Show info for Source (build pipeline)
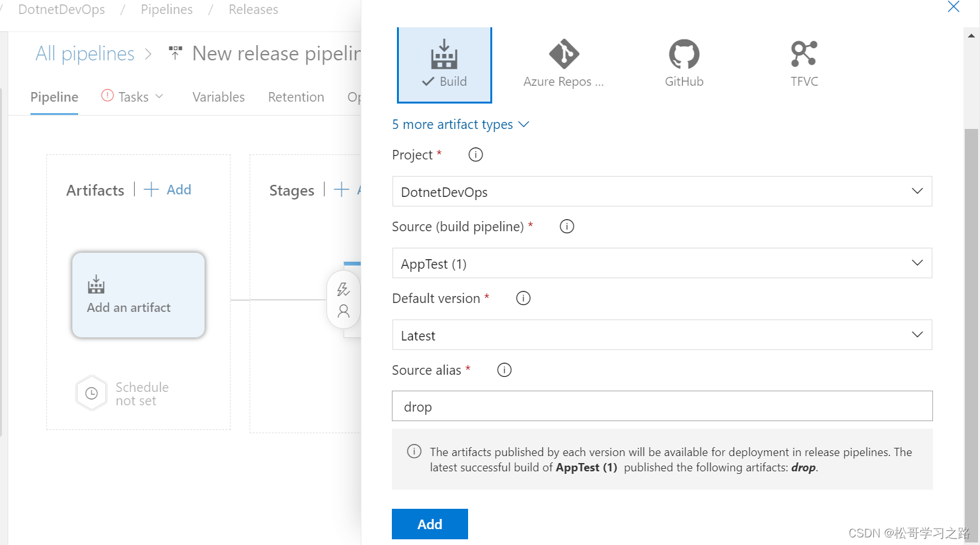The height and width of the screenshot is (545, 980). pyautogui.click(x=567, y=226)
